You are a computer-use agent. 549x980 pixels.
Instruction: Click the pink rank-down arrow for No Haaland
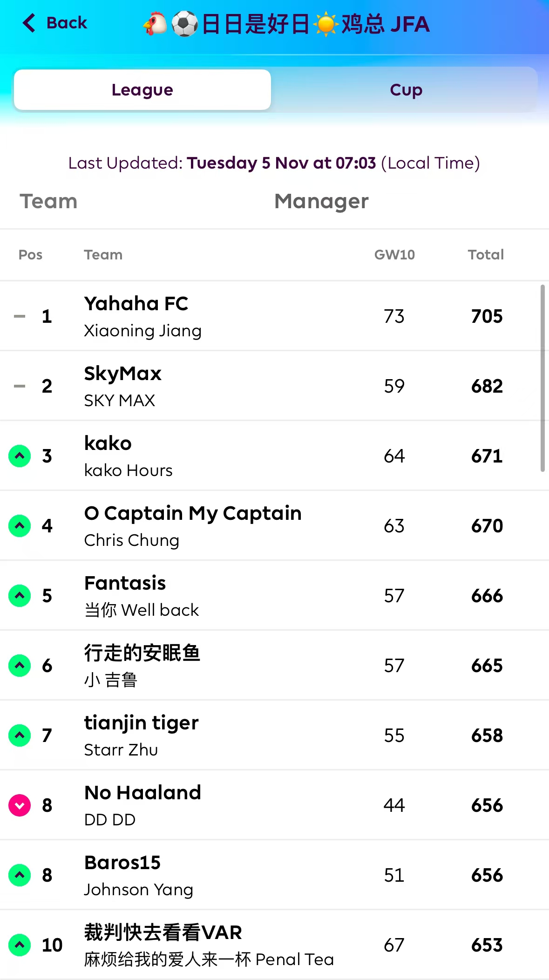click(x=20, y=805)
